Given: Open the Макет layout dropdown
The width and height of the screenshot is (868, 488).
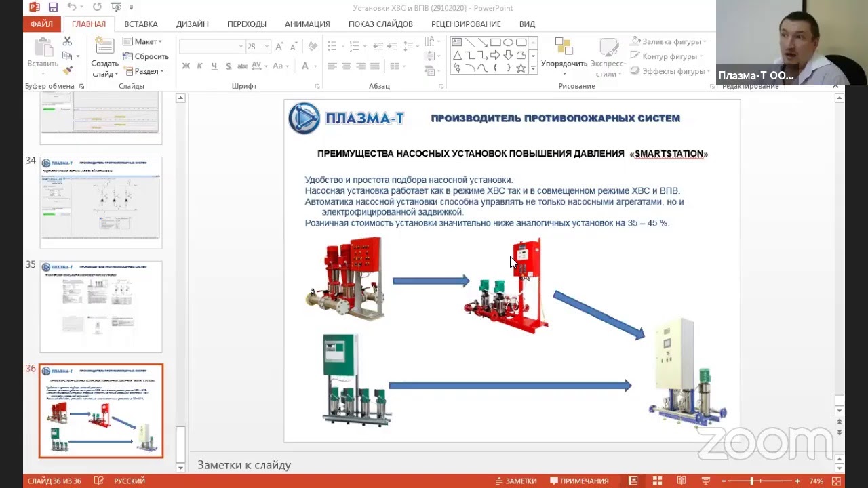Looking at the screenshot, I should (x=142, y=41).
